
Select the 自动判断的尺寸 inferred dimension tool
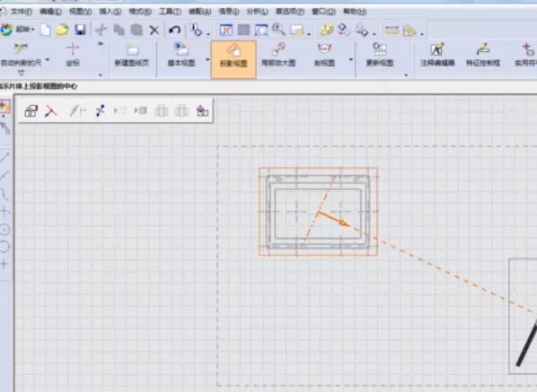[x=22, y=58]
